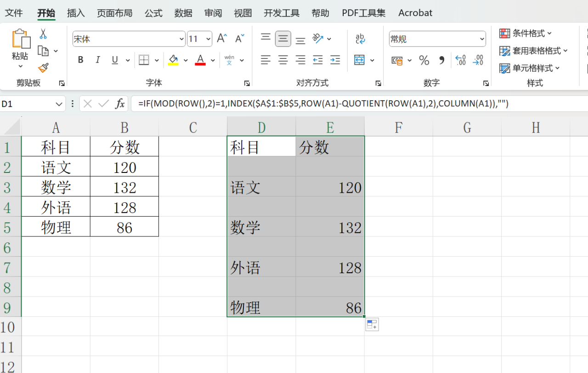Decrease indent
This screenshot has width=588, height=373.
[x=318, y=60]
